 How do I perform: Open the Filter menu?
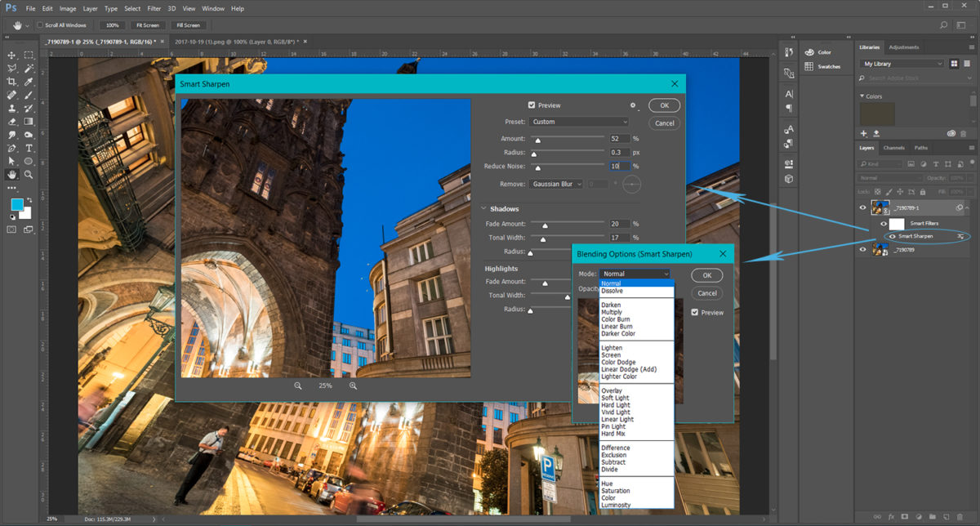[154, 8]
